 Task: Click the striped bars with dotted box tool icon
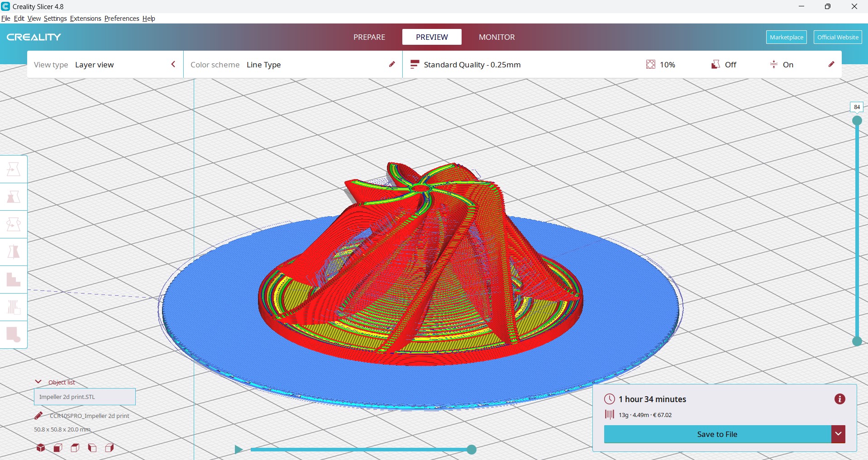coord(14,307)
